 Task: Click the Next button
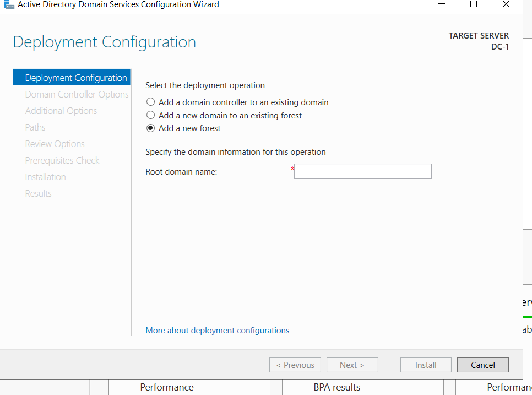coord(352,365)
